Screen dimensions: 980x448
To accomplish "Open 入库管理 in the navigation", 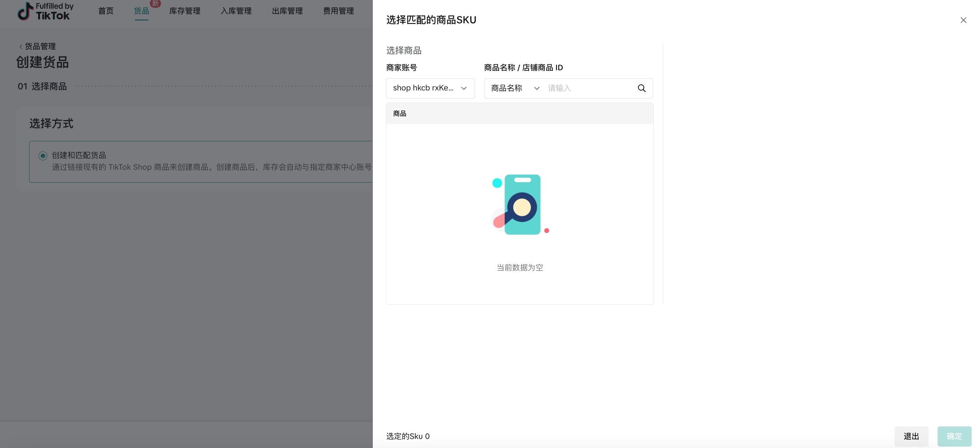I will 236,11.
